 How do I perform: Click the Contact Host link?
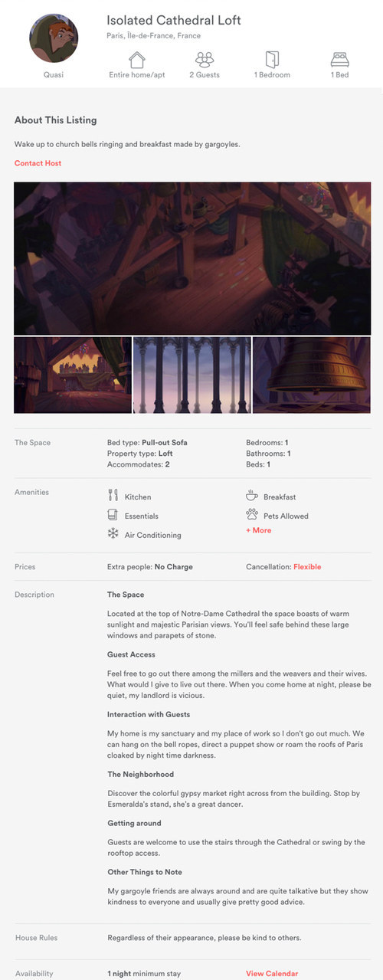[38, 163]
